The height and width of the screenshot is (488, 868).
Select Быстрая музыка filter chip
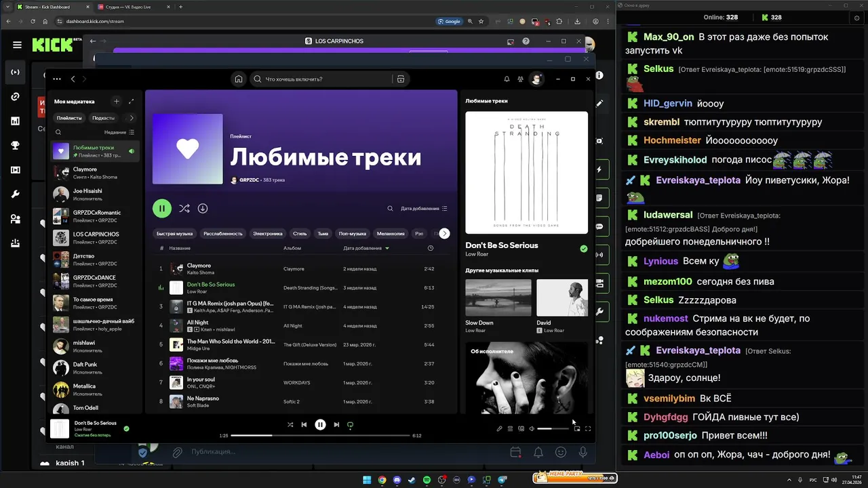(x=174, y=233)
